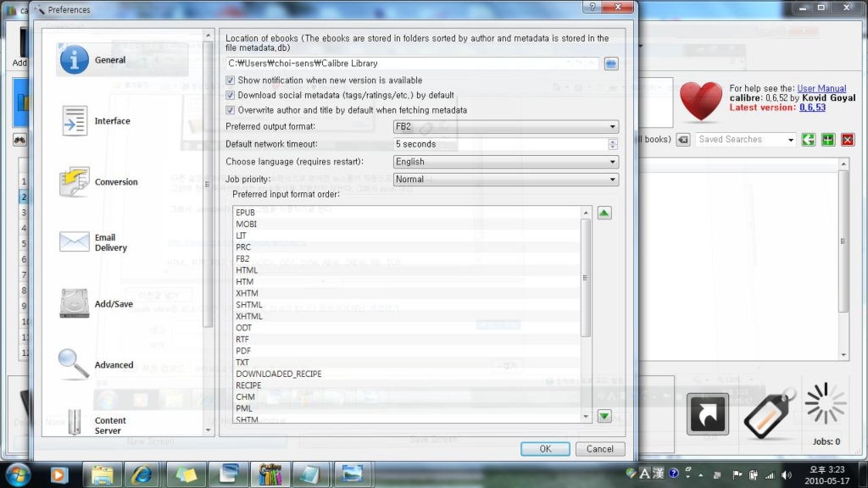The width and height of the screenshot is (868, 488).
Task: Open Job priority dropdown
Action: tap(505, 180)
